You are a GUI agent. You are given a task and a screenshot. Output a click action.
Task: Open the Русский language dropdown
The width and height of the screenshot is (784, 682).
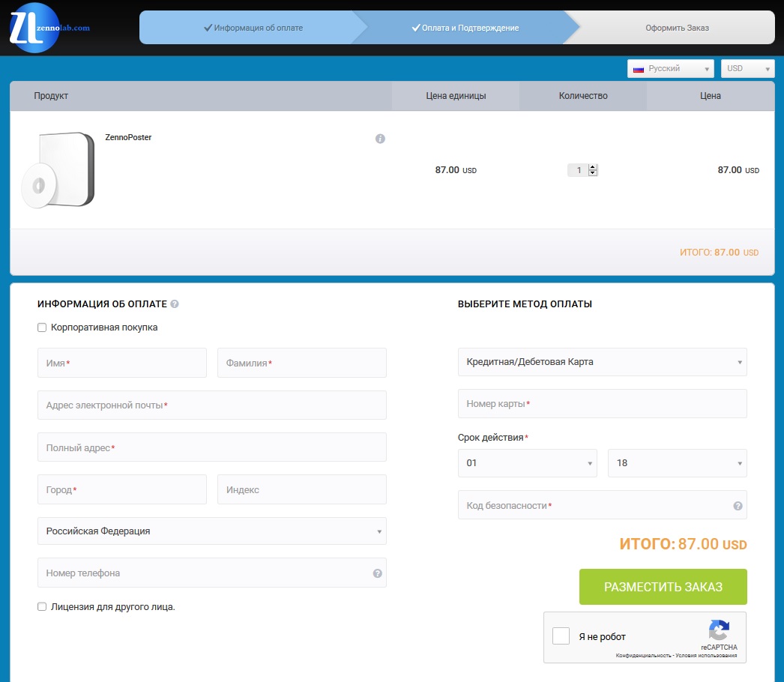pyautogui.click(x=671, y=68)
